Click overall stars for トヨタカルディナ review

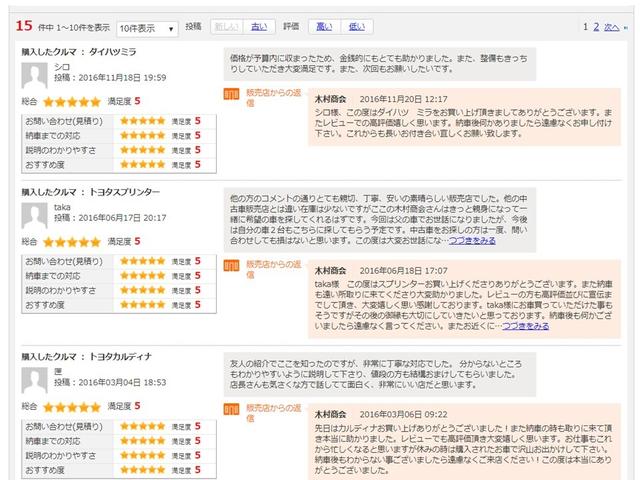(72, 407)
